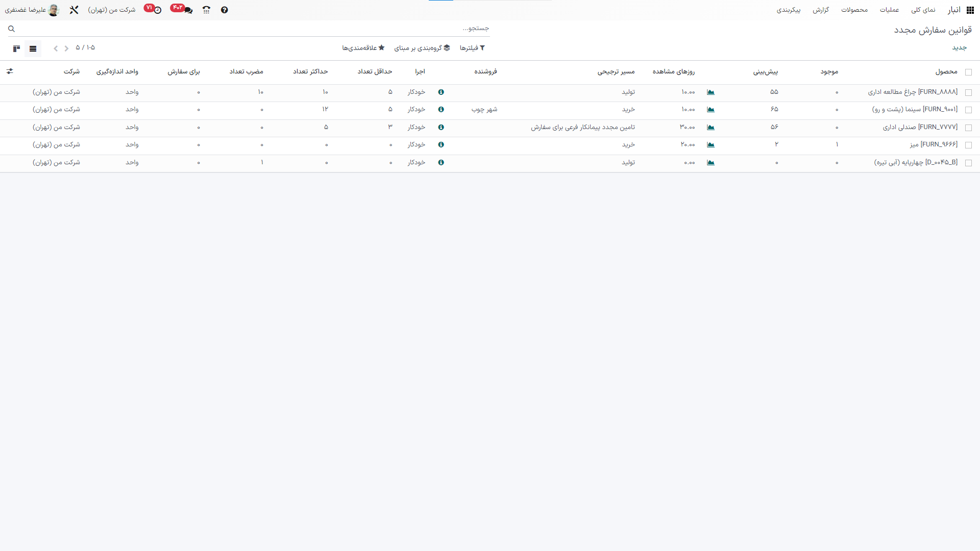The width and height of the screenshot is (980, 551).
Task: Switch to kanban view icon
Action: coord(16,48)
